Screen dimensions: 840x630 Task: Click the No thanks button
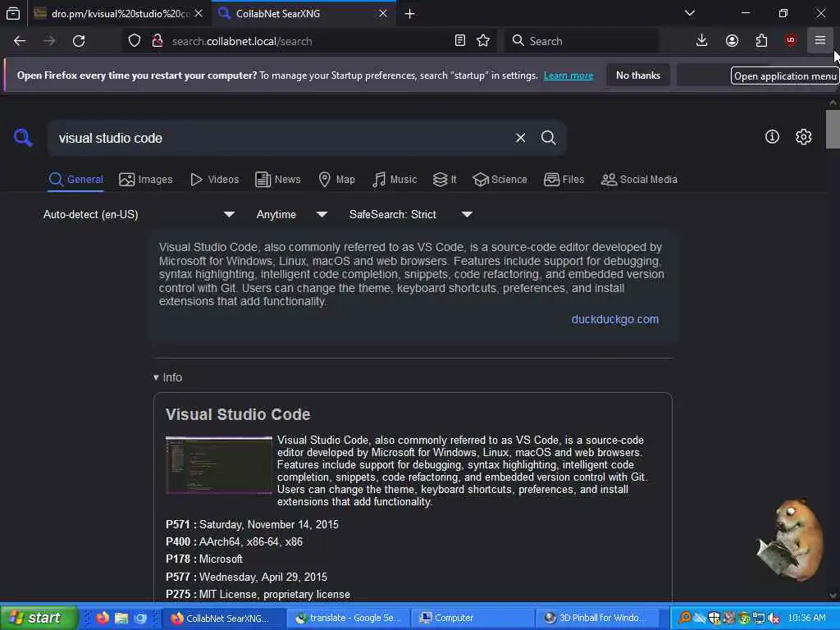[x=638, y=75]
